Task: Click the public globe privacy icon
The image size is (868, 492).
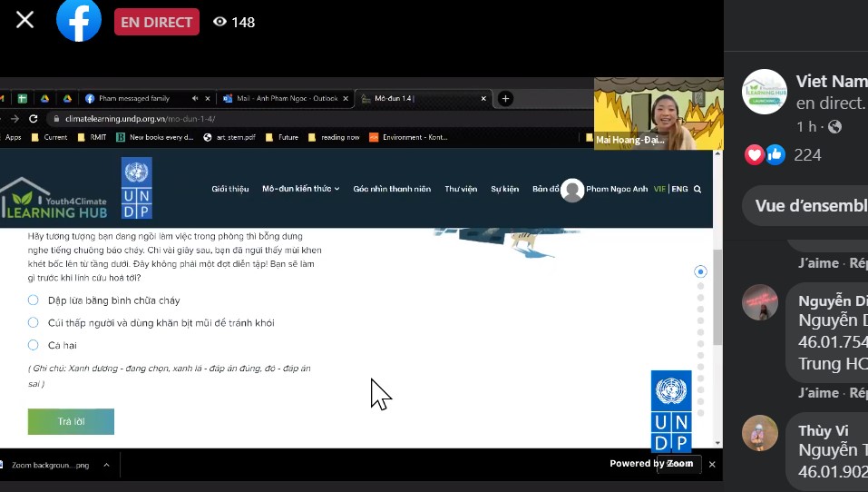Action: [834, 127]
